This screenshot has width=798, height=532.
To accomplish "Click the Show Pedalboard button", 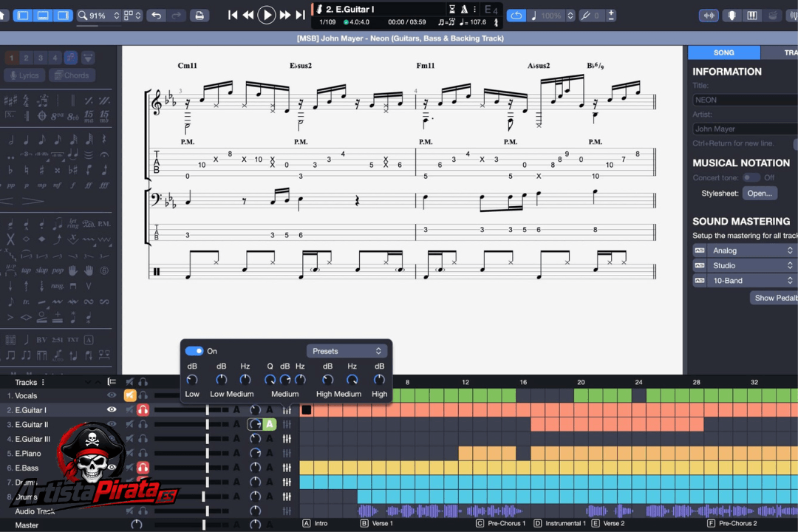I will click(774, 298).
